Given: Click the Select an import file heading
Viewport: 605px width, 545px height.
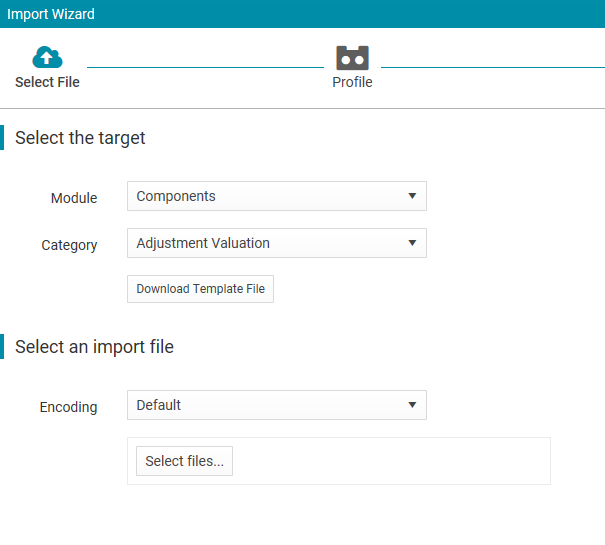Looking at the screenshot, I should [94, 347].
